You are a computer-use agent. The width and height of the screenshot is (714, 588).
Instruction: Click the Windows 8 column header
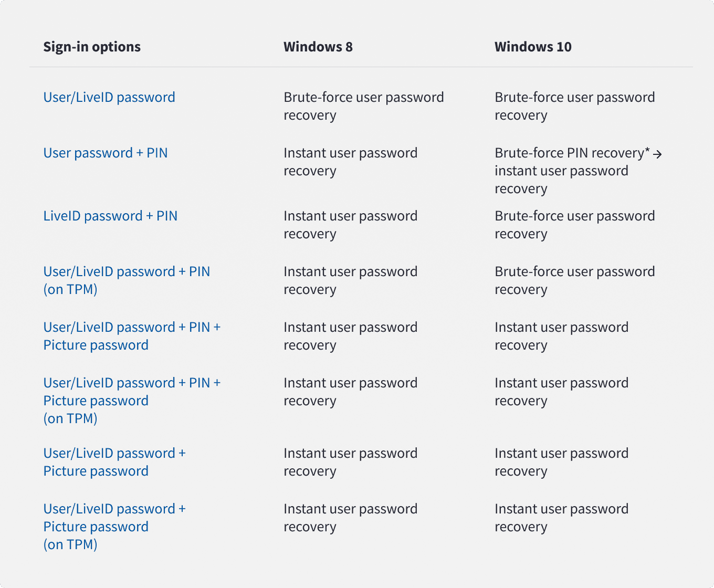[318, 47]
